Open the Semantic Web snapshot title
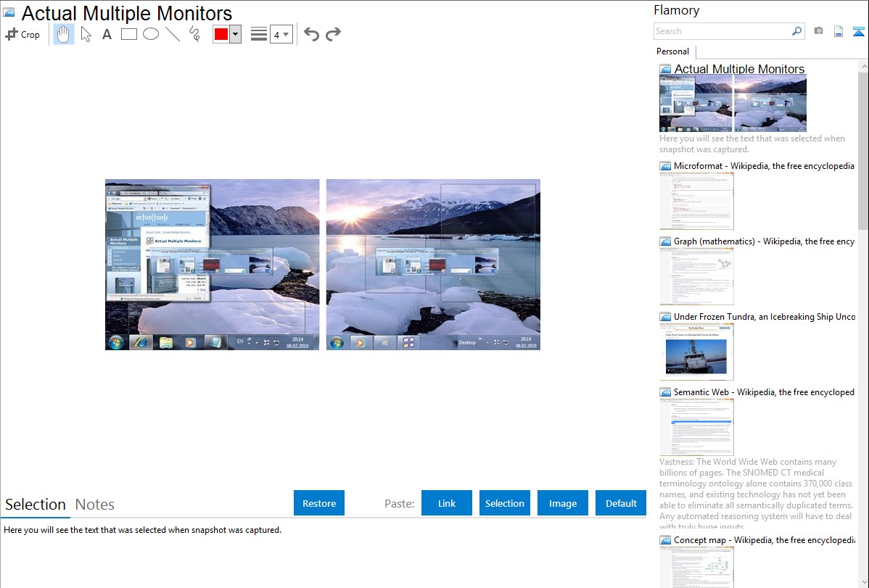This screenshot has height=588, width=869. [764, 392]
